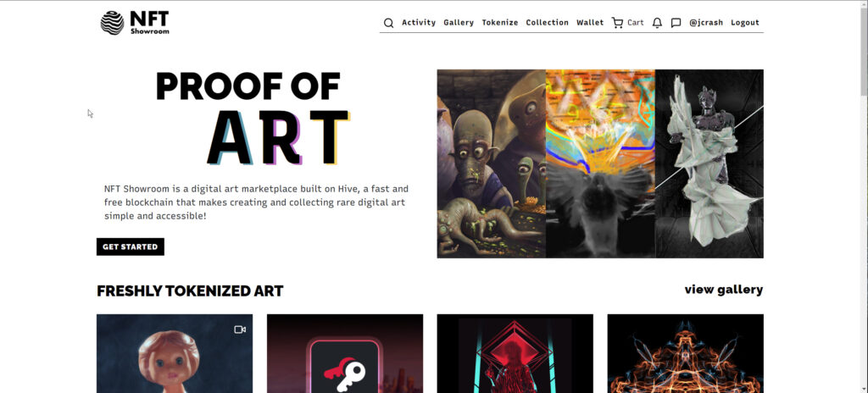The width and height of the screenshot is (868, 393).
Task: Open the red key icon artwork thumbnail
Action: [345, 354]
